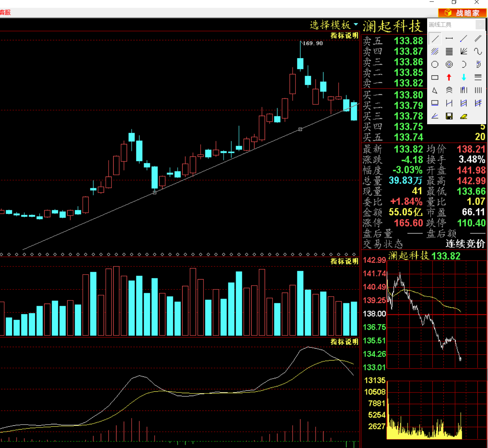Screen dimensions: 488x448
Task: Select the blue striped channel bars tool
Action: click(464, 103)
